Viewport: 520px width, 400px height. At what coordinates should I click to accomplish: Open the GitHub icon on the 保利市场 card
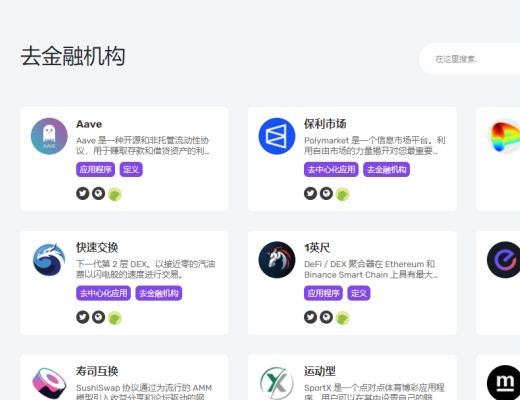pyautogui.click(x=326, y=193)
